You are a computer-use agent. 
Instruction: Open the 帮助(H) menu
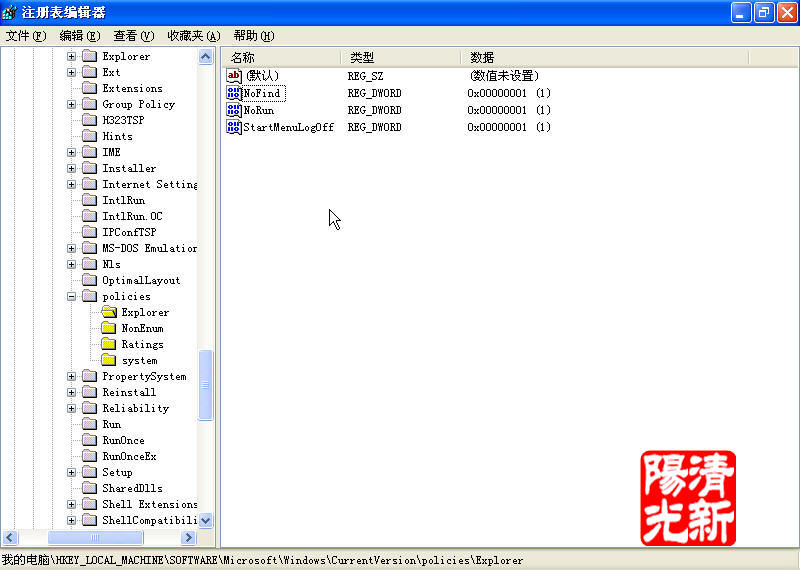point(254,36)
